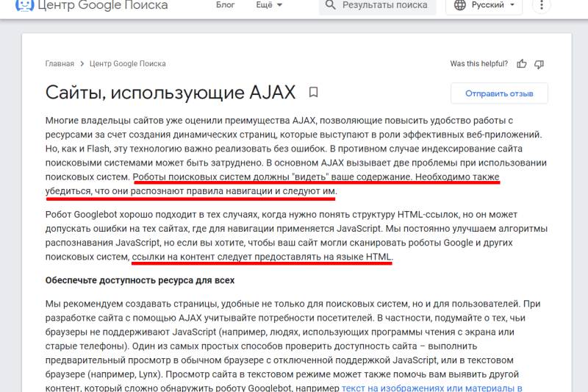This screenshot has height=392, width=588.
Task: Click the Отправить отзыв button
Action: (x=499, y=93)
